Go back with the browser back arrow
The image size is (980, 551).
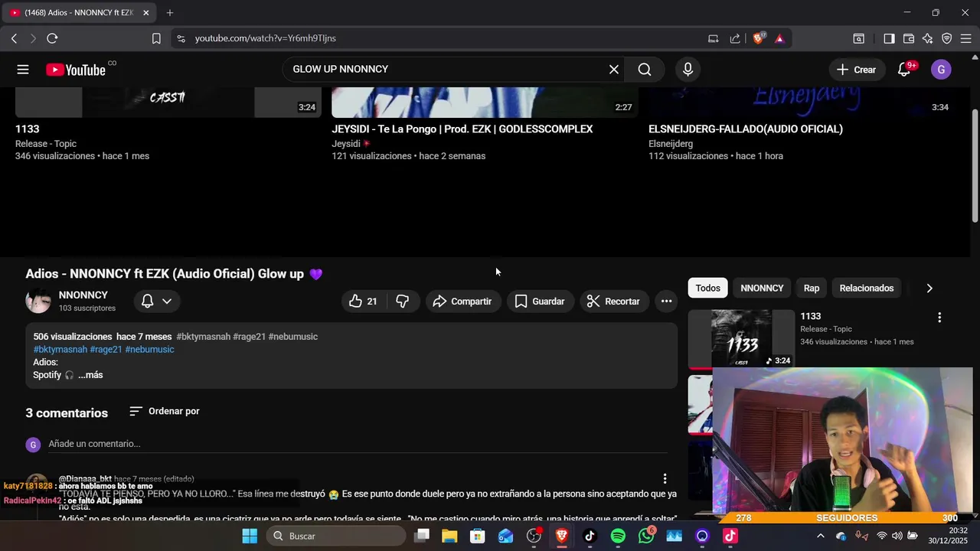pyautogui.click(x=14, y=38)
